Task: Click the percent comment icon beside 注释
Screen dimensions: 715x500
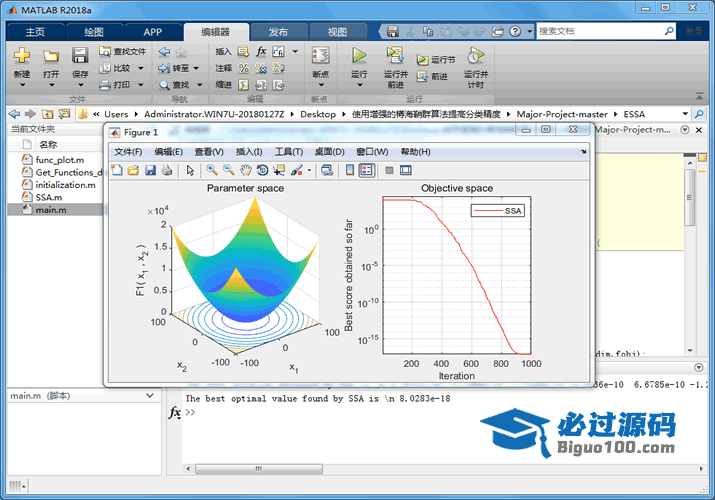Action: coord(244,68)
